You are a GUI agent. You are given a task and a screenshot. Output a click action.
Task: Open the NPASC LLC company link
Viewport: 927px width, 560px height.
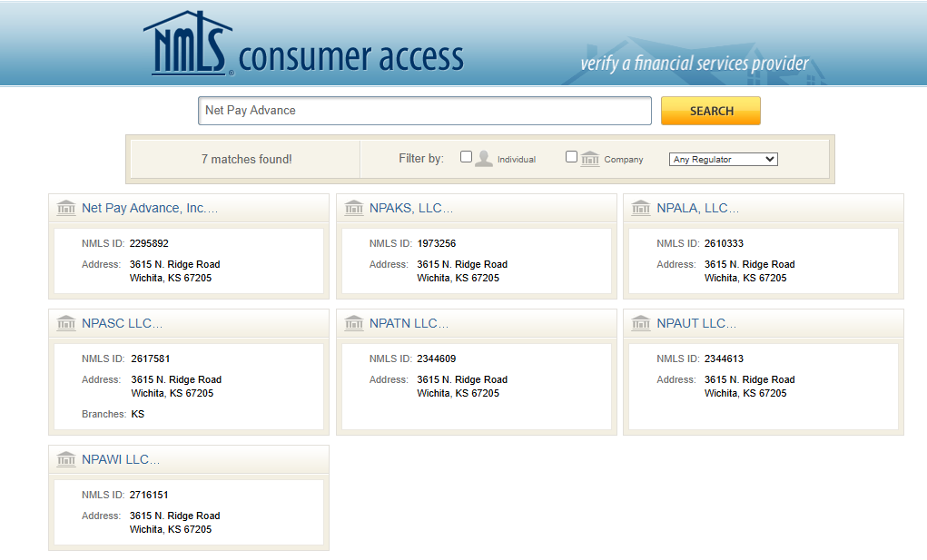[x=122, y=323]
